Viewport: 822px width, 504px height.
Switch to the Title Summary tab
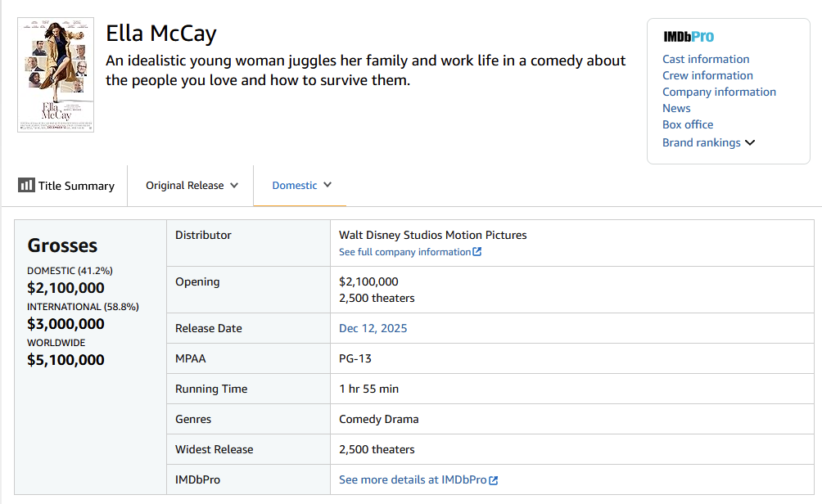click(67, 186)
